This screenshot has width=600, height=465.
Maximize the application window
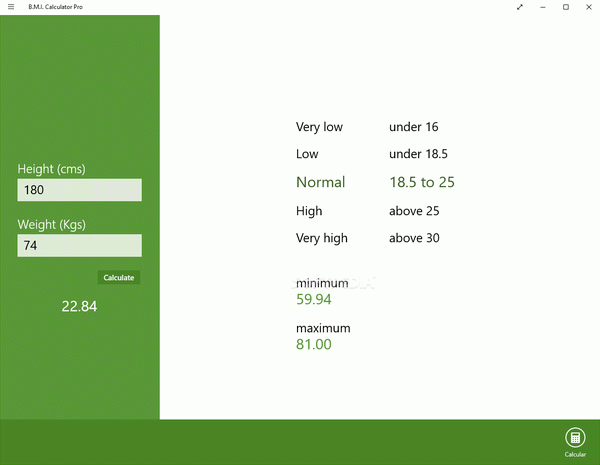(566, 7)
